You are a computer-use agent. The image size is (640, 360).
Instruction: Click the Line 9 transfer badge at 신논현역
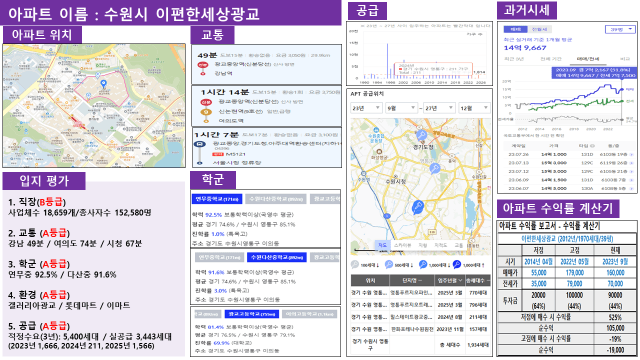pos(206,112)
